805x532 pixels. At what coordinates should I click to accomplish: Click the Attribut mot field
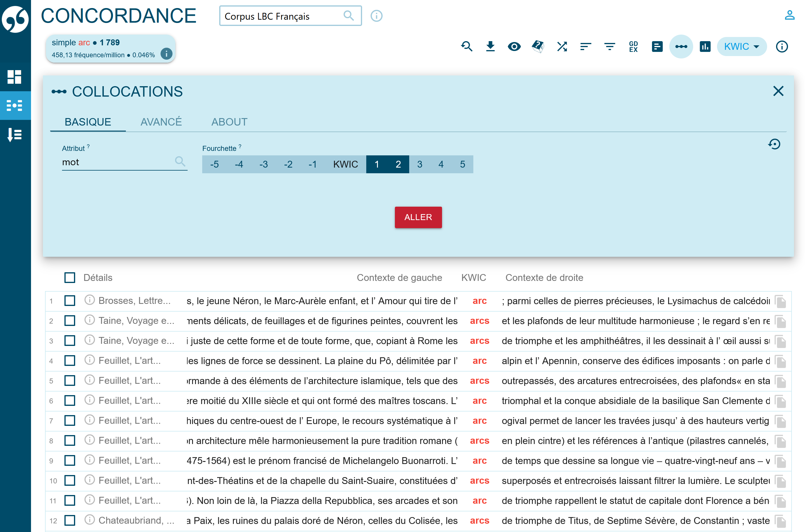pyautogui.click(x=125, y=162)
